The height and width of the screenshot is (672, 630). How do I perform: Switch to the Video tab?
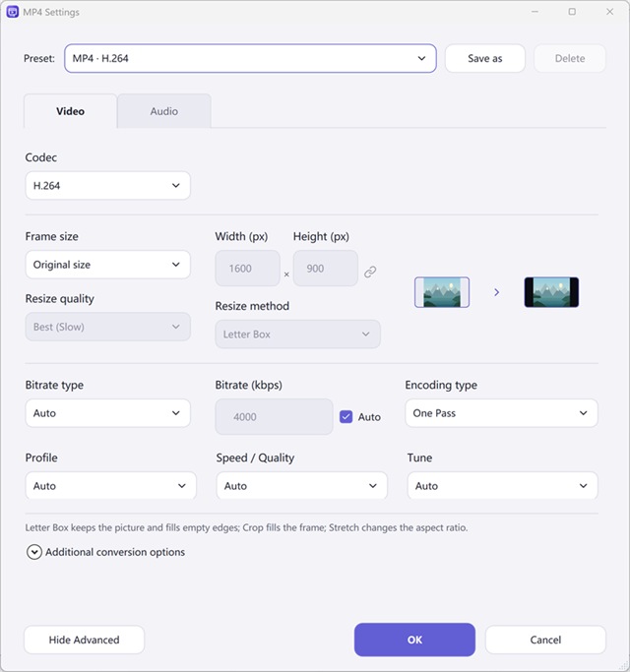pyautogui.click(x=70, y=111)
